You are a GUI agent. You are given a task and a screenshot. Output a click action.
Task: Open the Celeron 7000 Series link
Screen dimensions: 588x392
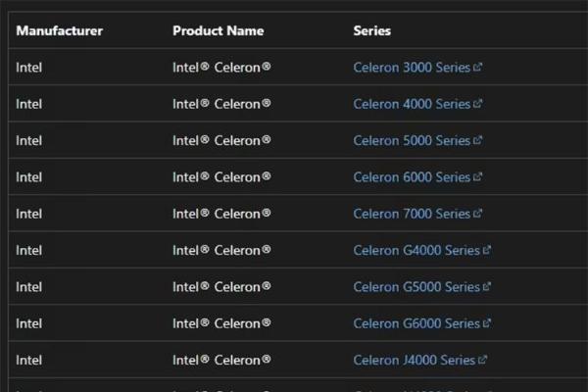click(x=412, y=214)
